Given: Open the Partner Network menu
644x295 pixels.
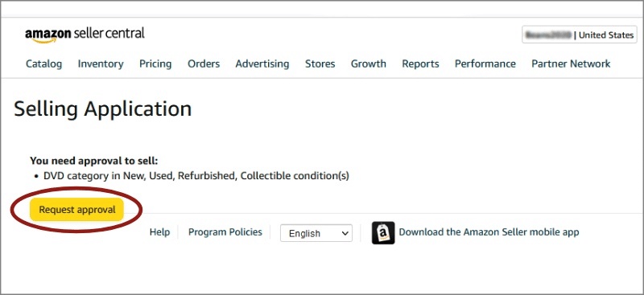Looking at the screenshot, I should tap(571, 64).
